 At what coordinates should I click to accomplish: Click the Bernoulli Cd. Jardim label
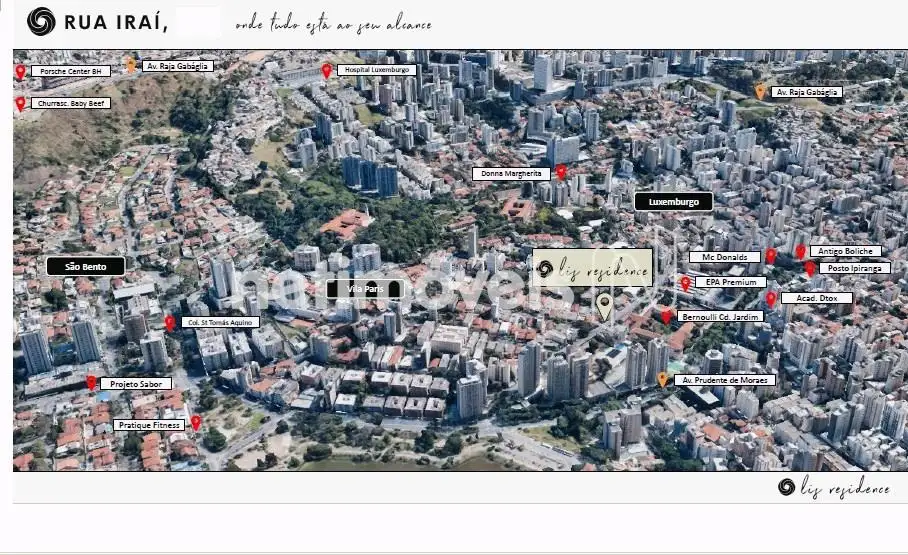(x=720, y=316)
